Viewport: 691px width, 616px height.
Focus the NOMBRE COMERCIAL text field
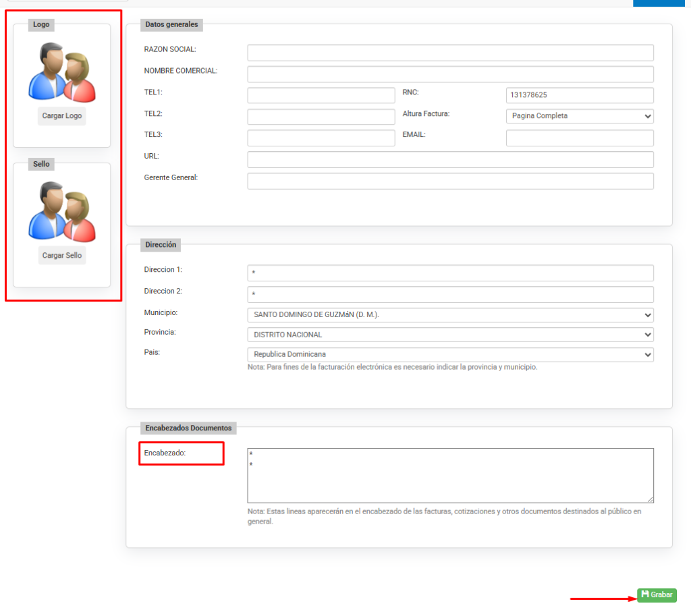(x=450, y=74)
